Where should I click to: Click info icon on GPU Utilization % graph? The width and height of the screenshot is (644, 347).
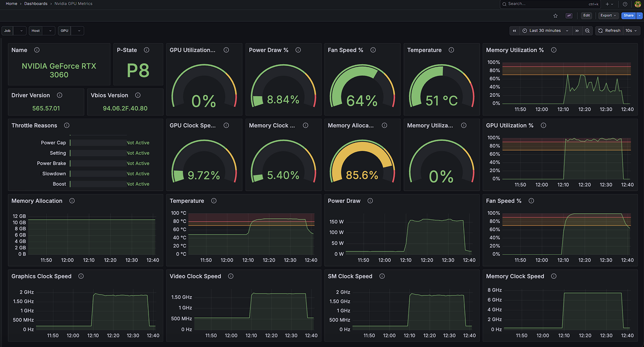tap(543, 125)
